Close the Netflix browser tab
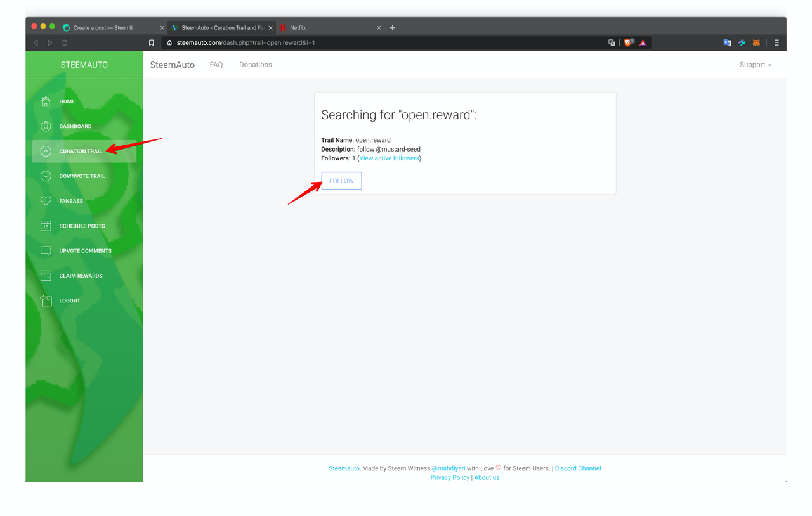This screenshot has width=812, height=516. [379, 28]
